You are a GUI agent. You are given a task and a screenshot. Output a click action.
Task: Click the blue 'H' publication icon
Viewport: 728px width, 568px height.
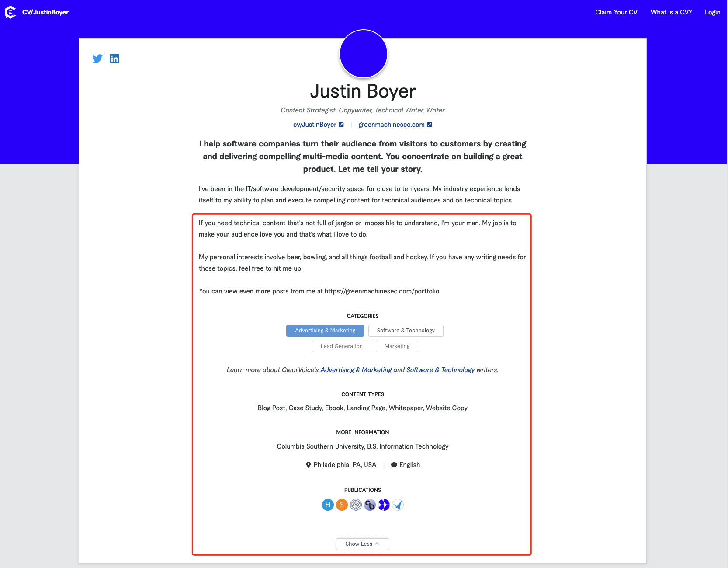click(x=328, y=505)
